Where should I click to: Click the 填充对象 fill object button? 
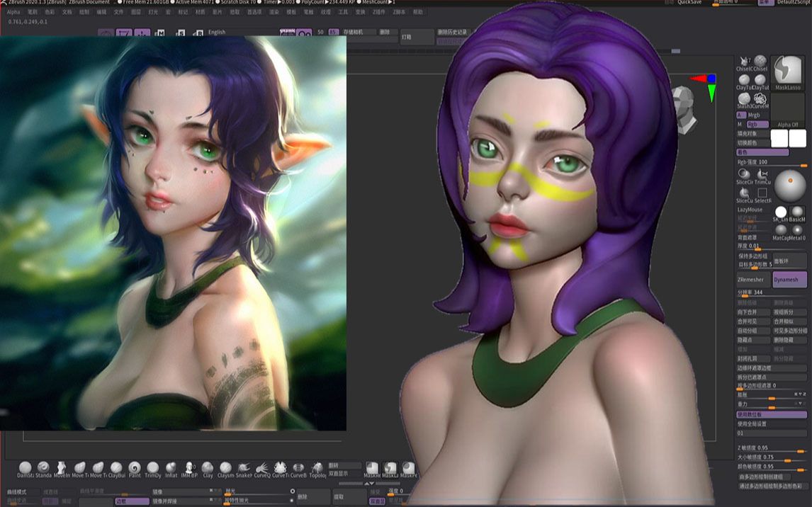pos(753,133)
